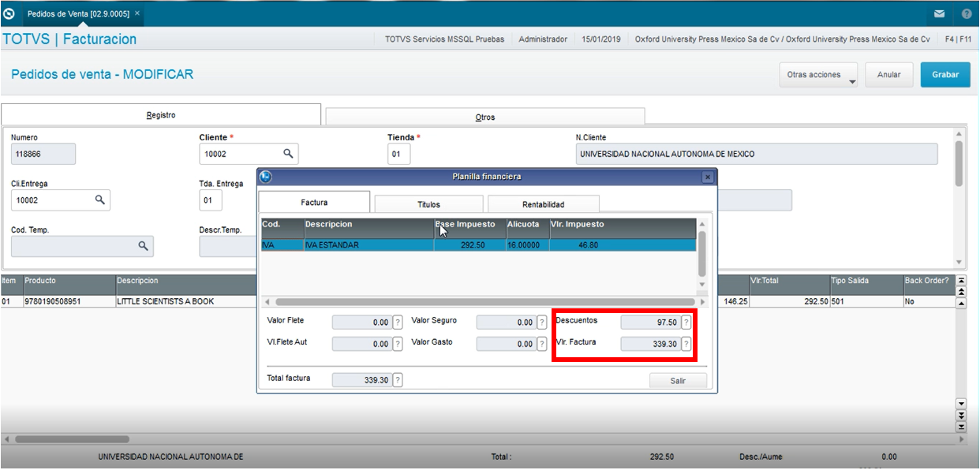This screenshot has width=980, height=470.
Task: Close the Pedidos de Venta tab
Action: point(137,13)
